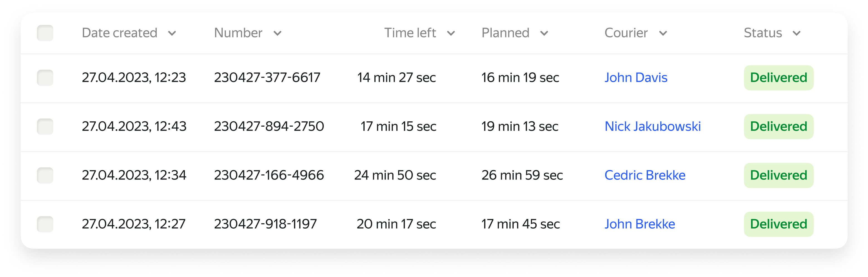Screen dimensions: 868x277
Task: Open courier John Davis profile link
Action: pos(636,78)
